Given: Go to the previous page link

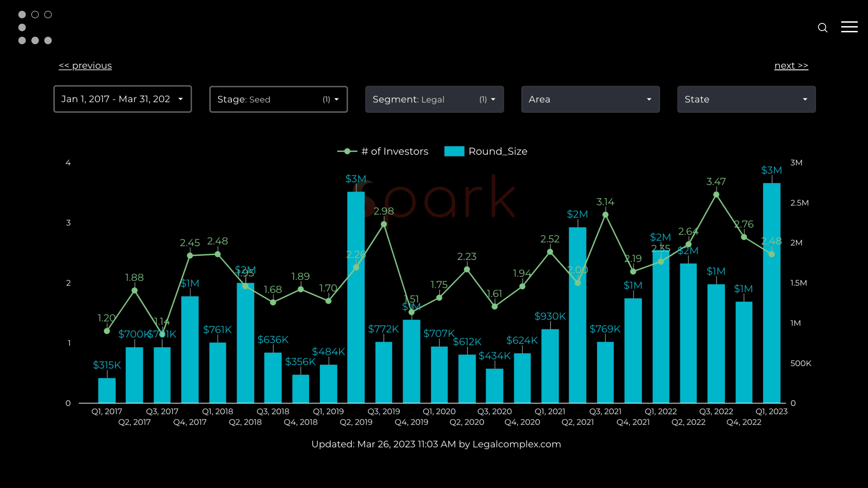Looking at the screenshot, I should (85, 66).
